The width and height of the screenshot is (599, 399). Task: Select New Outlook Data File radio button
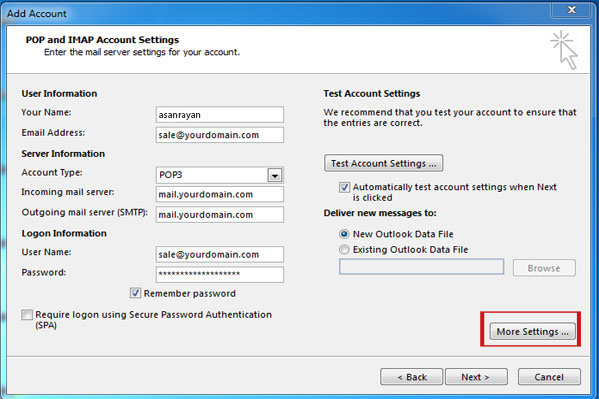pyautogui.click(x=344, y=234)
